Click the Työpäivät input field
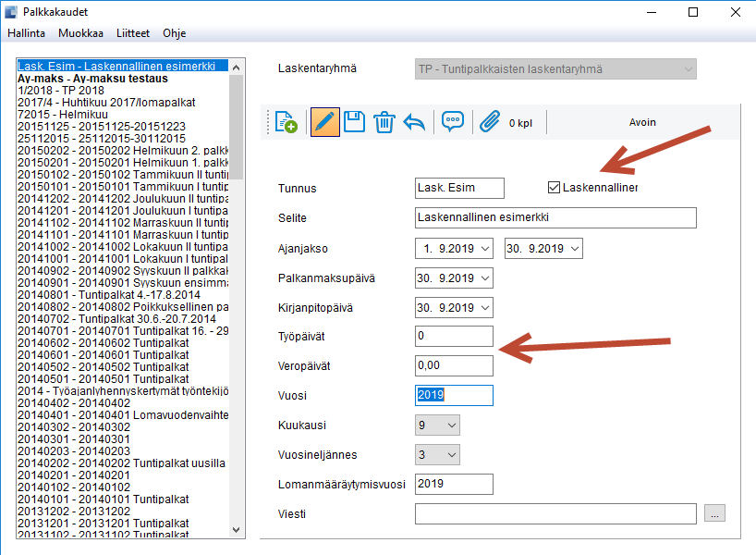 point(454,336)
